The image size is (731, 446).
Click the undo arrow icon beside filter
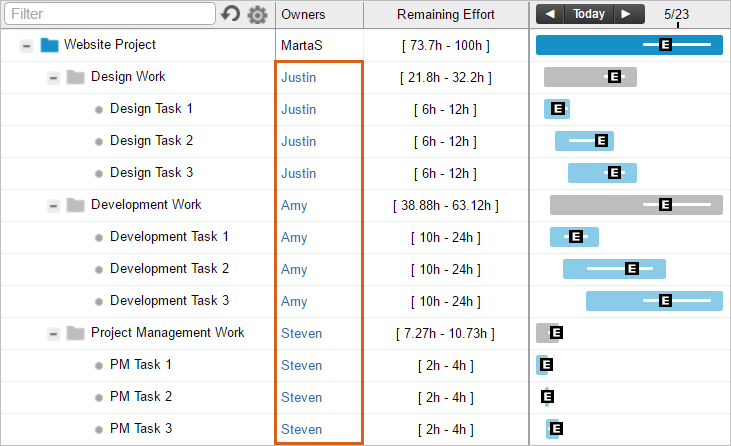click(x=231, y=14)
